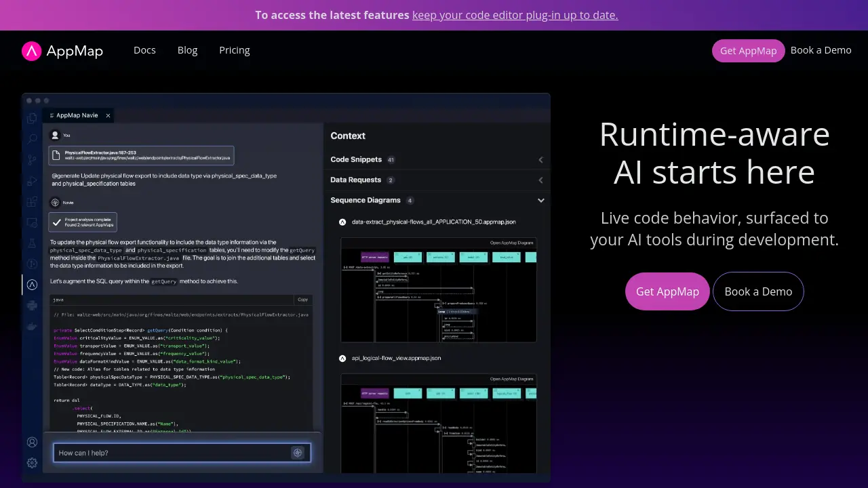
Task: Click the Code Snippets count badge 41
Action: coord(391,160)
